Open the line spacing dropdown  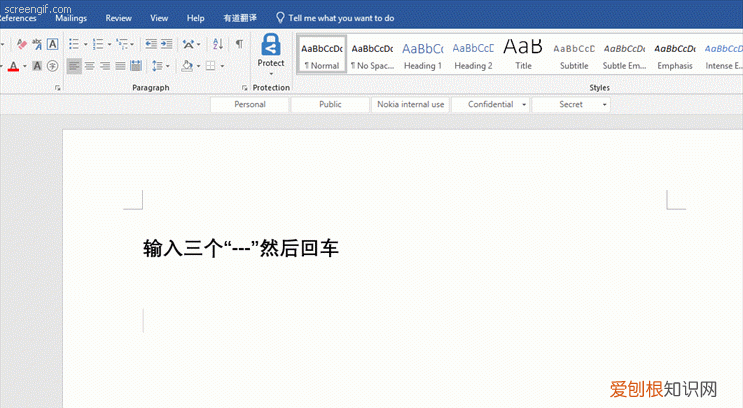point(161,66)
